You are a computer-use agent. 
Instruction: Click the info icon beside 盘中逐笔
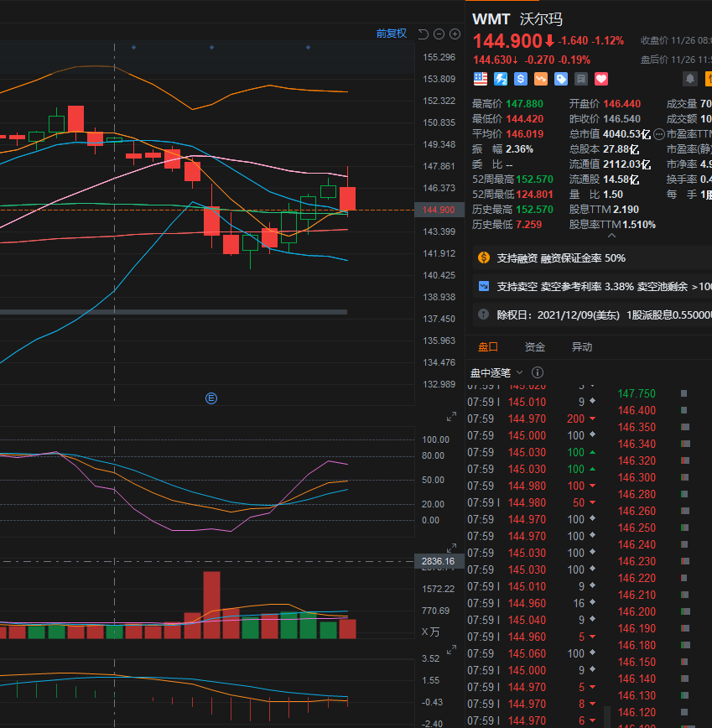tap(537, 372)
